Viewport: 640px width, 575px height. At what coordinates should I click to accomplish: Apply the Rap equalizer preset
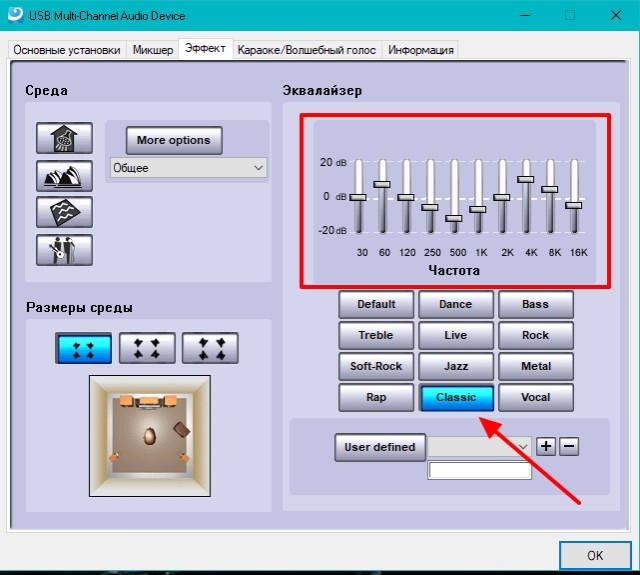[376, 397]
